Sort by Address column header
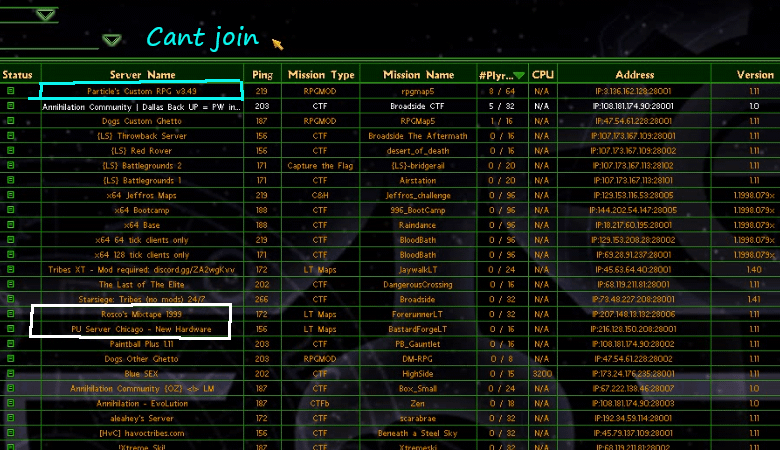Viewport: 780px width, 450px height. 634,75
